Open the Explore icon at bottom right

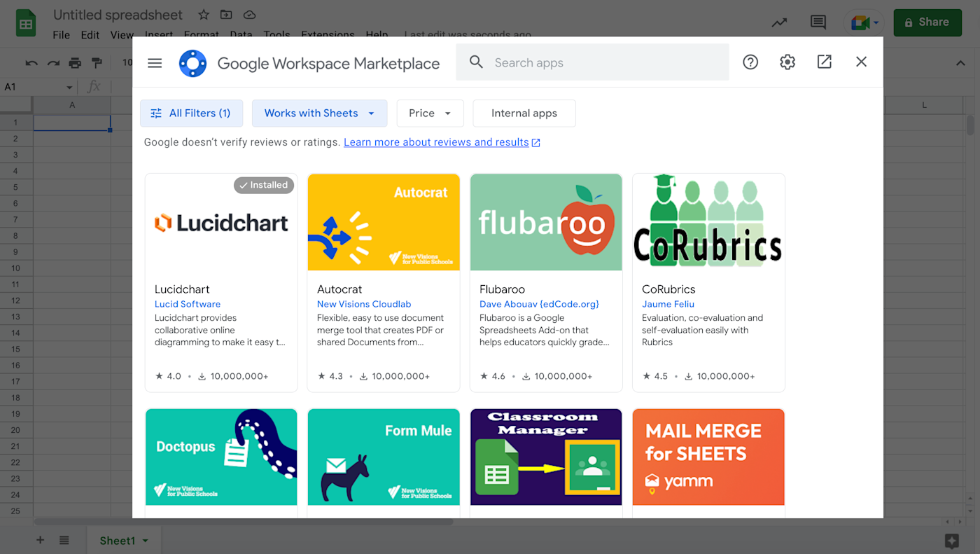pos(951,541)
